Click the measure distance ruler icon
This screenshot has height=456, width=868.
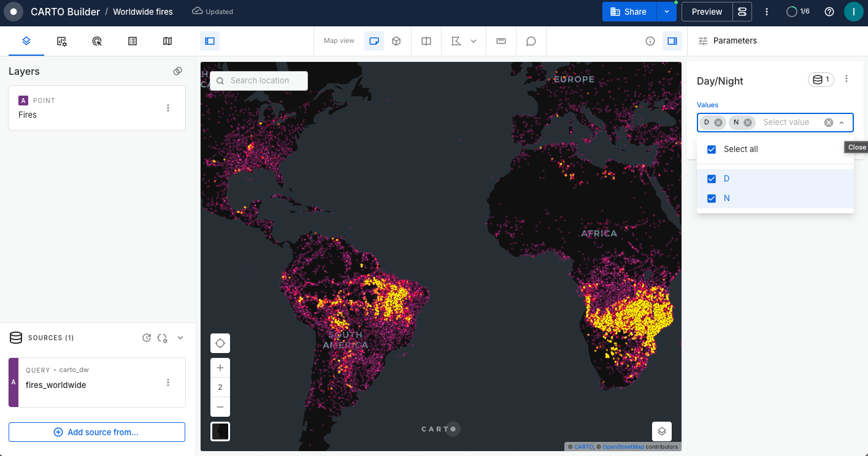click(501, 41)
